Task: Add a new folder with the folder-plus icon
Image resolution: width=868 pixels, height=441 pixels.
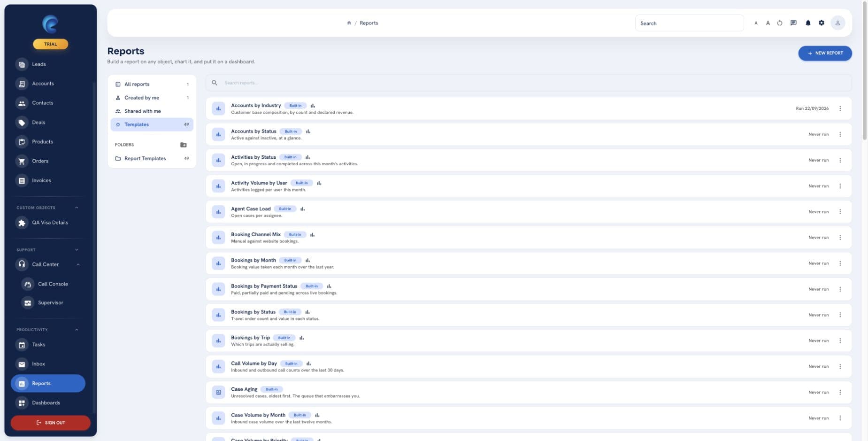Action: click(184, 145)
